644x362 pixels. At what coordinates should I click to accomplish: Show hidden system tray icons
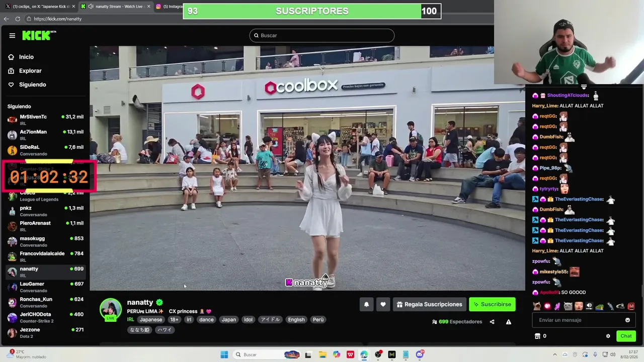(555, 354)
